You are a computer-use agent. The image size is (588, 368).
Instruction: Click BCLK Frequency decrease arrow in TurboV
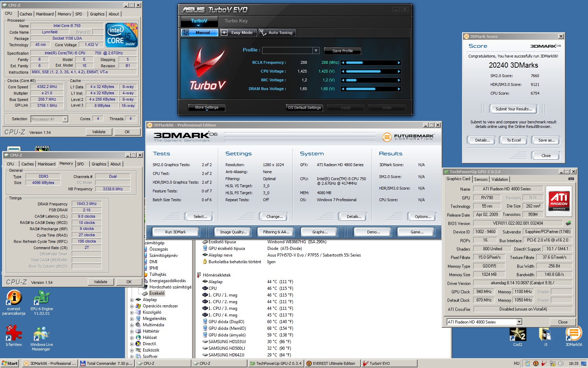(343, 63)
